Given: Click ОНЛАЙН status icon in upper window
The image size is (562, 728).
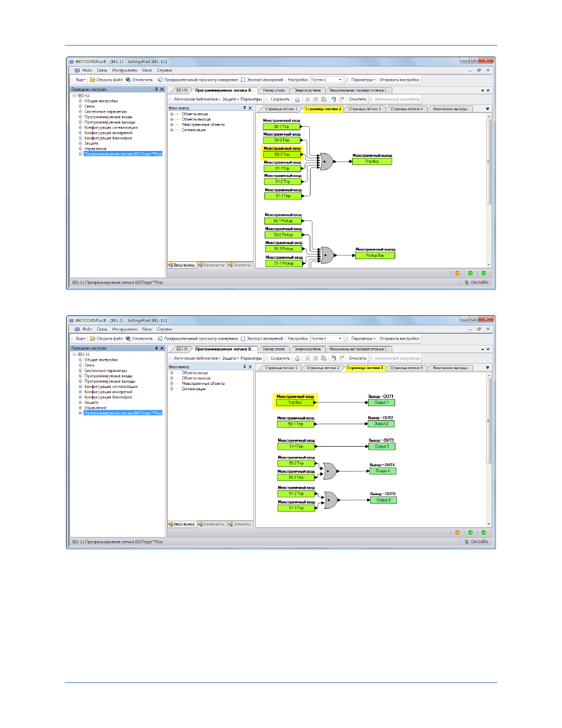Looking at the screenshot, I should 467,282.
